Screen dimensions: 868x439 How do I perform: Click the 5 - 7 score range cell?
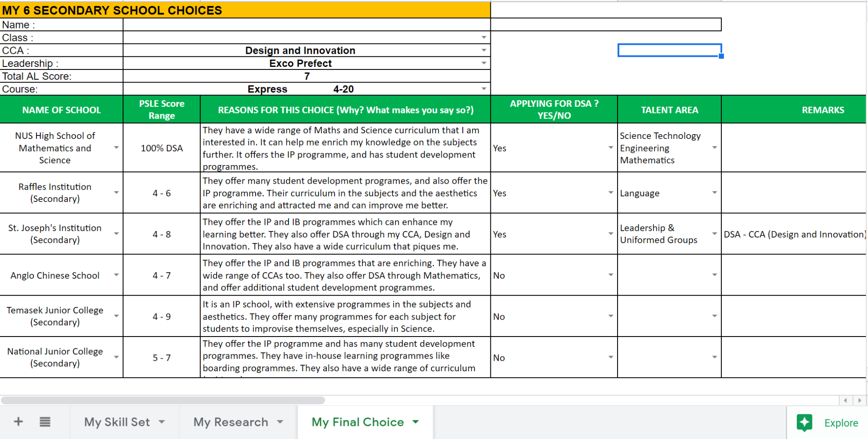[161, 357]
